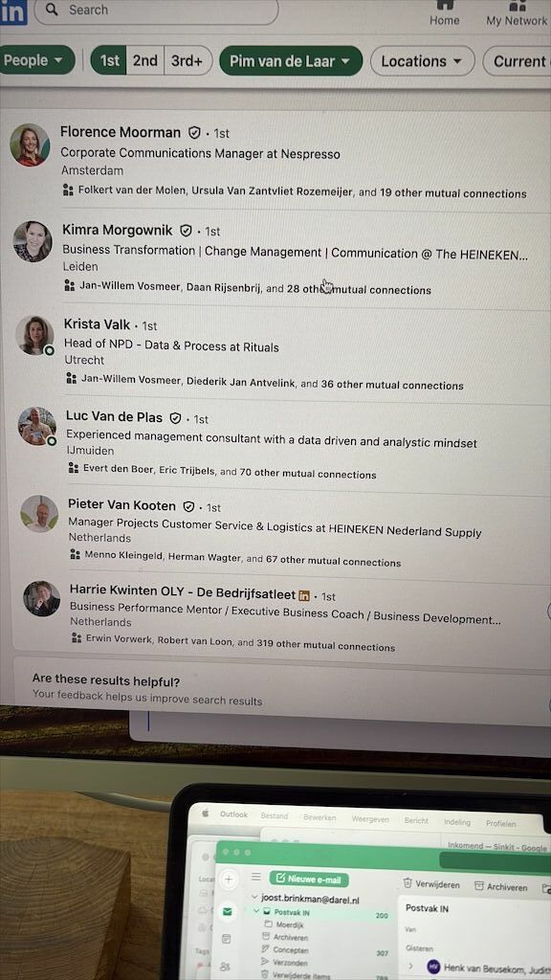Collapse the joost.brinkman@darel.nl account tree
The image size is (551, 980).
254,897
